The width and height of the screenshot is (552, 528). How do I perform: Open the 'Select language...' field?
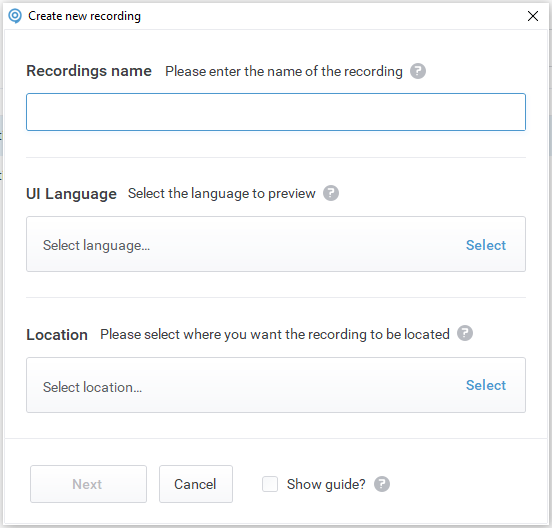click(276, 244)
